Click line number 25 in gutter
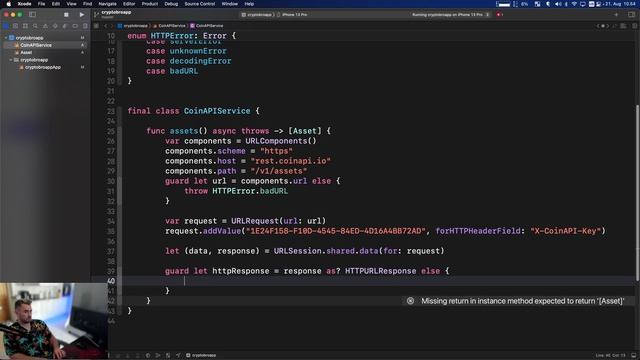 click(111, 131)
